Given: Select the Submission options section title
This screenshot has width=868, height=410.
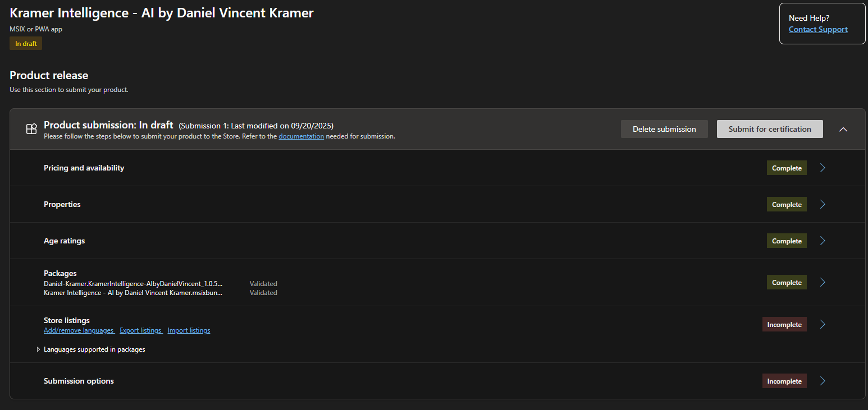Looking at the screenshot, I should pyautogui.click(x=79, y=381).
